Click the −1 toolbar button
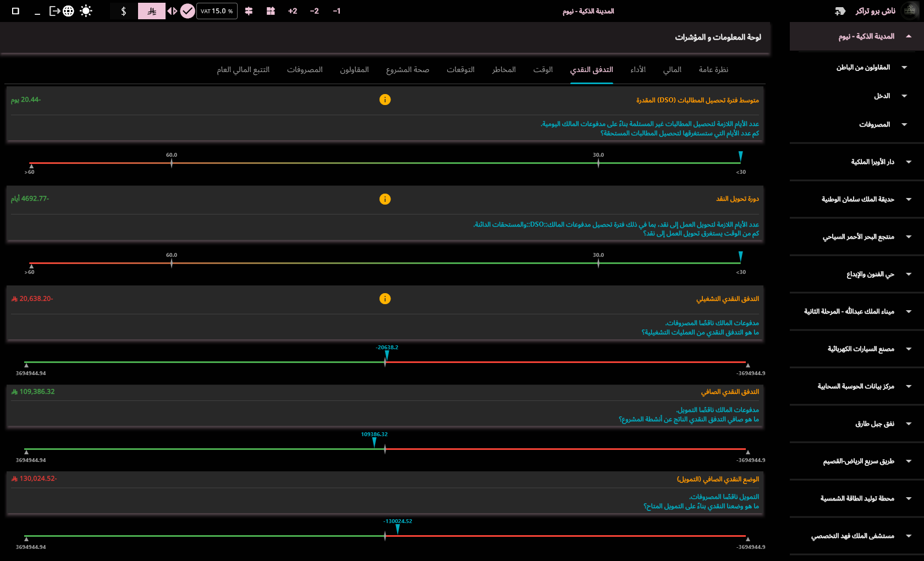The image size is (924, 561). click(337, 11)
